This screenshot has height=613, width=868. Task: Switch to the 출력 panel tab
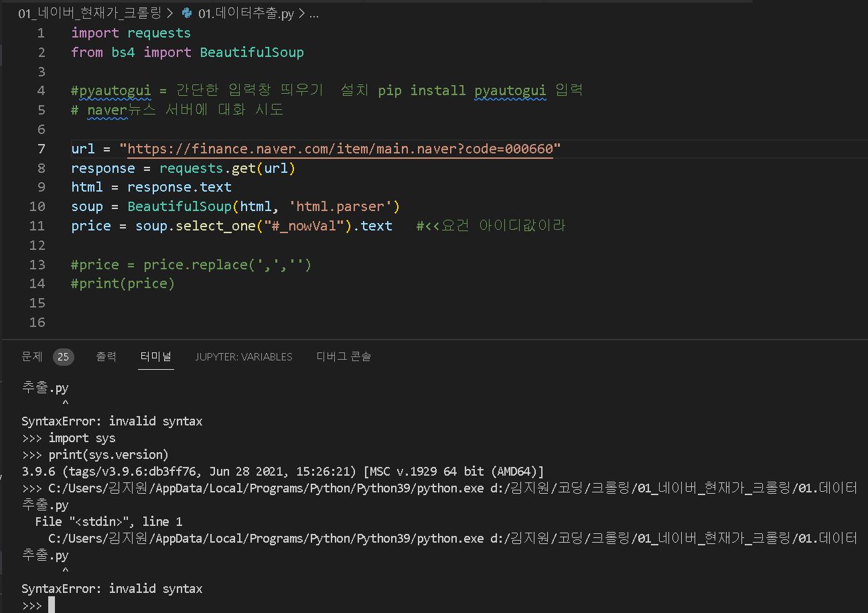(106, 356)
